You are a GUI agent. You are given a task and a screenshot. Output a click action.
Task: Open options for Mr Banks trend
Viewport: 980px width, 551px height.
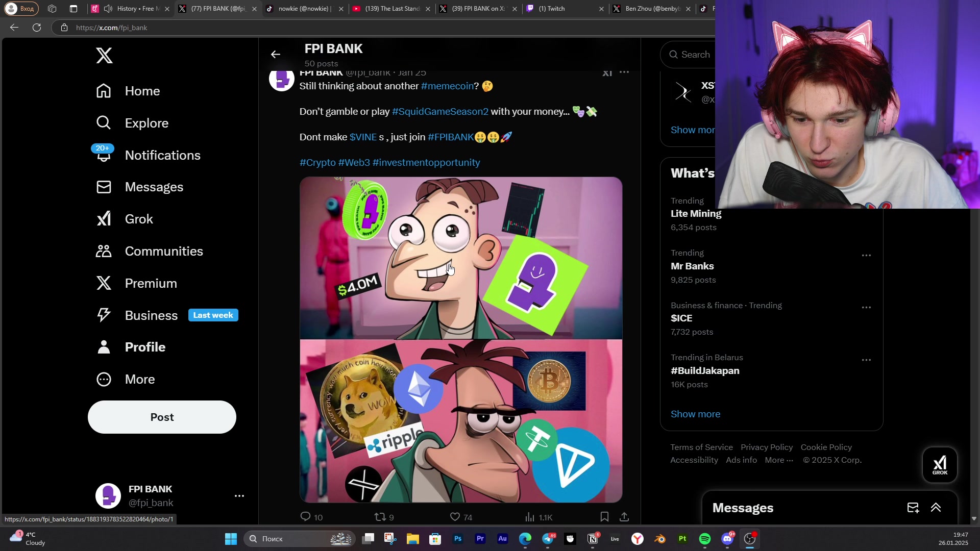(866, 256)
